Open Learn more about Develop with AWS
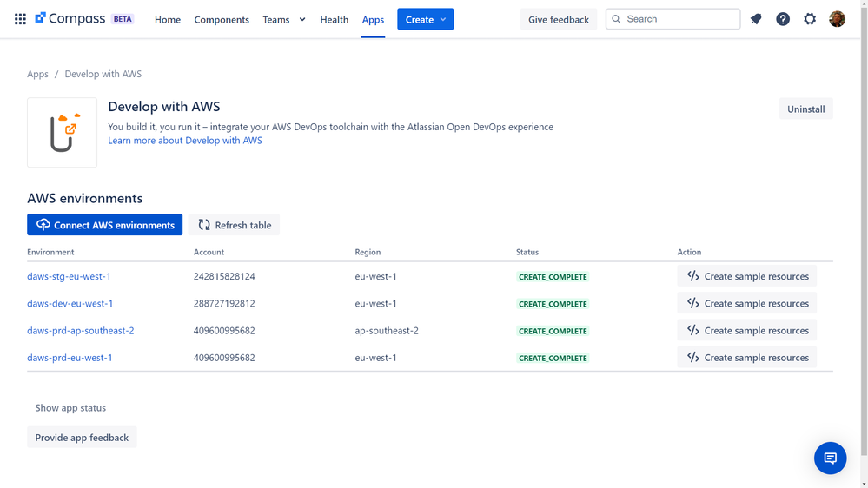 [185, 141]
